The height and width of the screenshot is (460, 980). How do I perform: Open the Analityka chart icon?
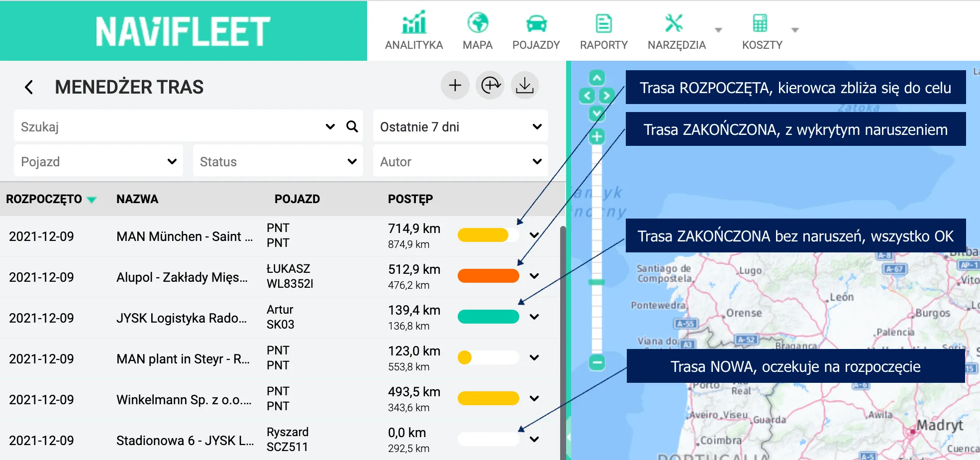(x=414, y=22)
